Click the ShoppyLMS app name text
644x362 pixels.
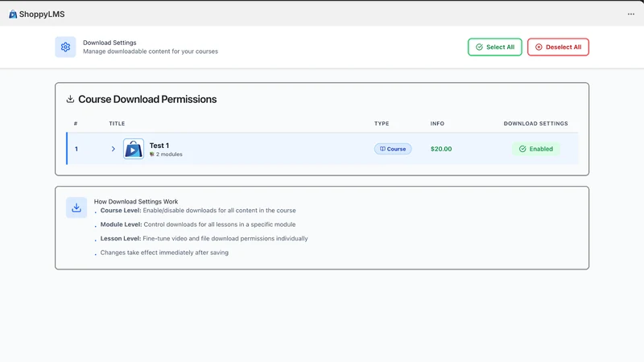click(x=42, y=14)
